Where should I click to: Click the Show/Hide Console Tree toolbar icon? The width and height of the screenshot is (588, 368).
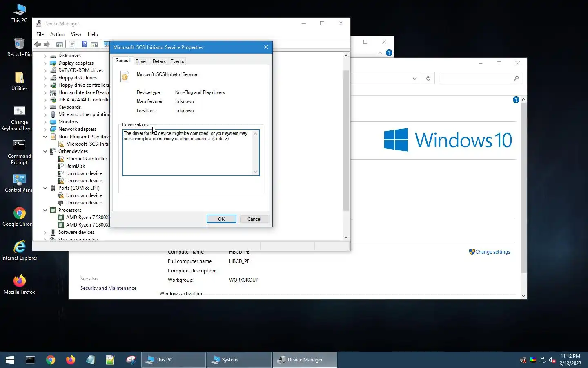(59, 45)
